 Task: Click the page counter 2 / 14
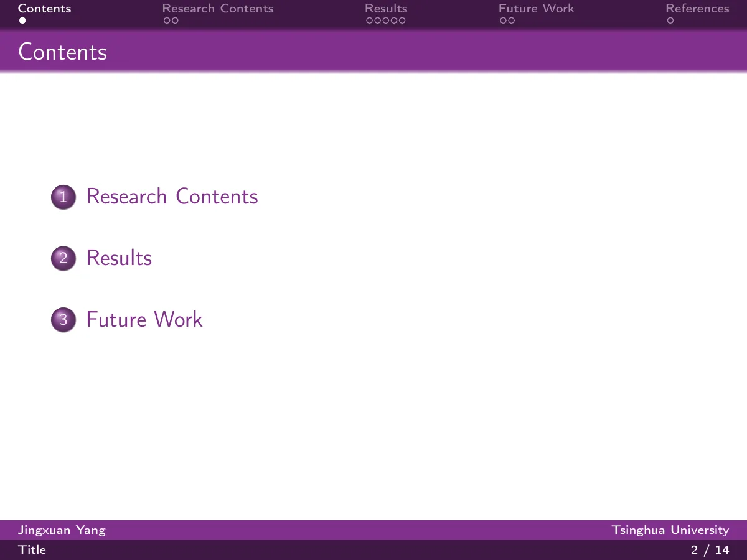[710, 550]
